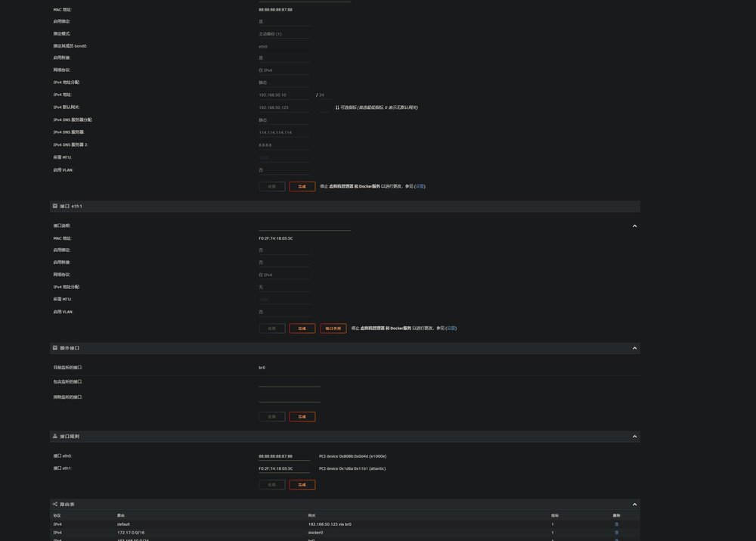Viewport: 756px width, 541px height.
Task: Open the eth0 MAC address rule dropdown
Action: point(284,456)
